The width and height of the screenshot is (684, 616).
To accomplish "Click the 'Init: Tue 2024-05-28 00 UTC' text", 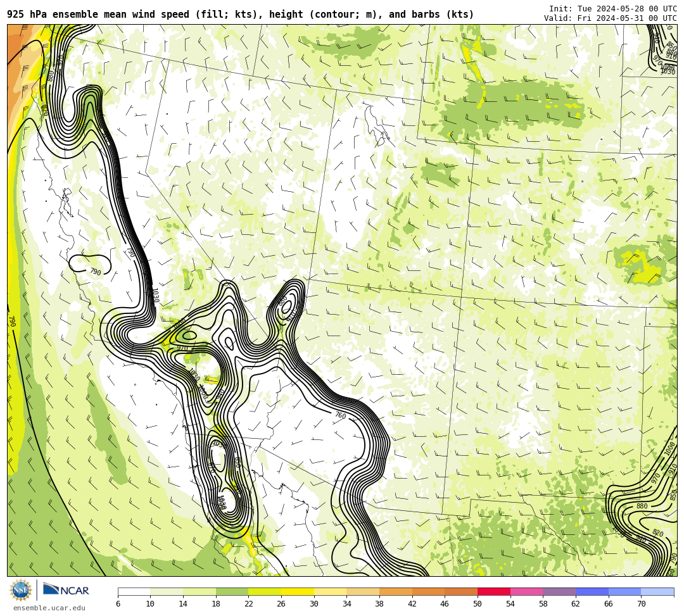I will click(x=613, y=9).
